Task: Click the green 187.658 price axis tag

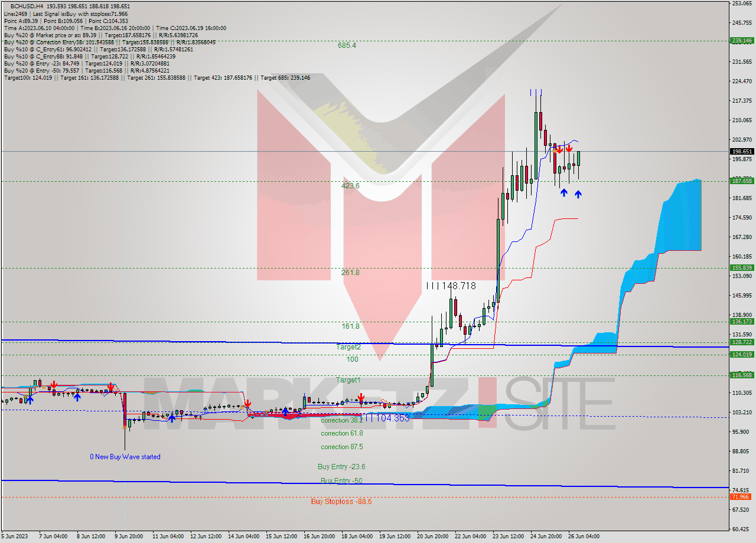Action: point(742,181)
